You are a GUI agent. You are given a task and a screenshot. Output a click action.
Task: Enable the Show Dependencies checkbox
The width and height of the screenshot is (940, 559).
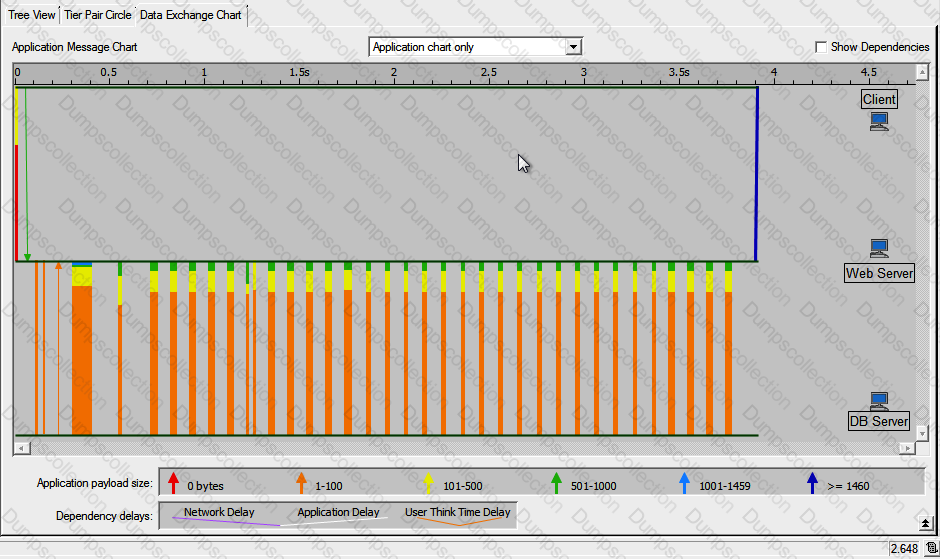click(x=821, y=47)
